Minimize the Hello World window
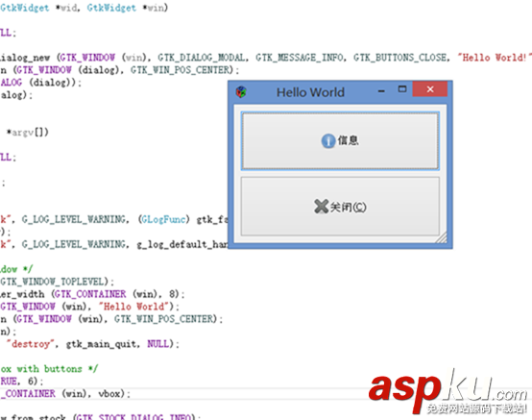The image size is (532, 420). 381,90
